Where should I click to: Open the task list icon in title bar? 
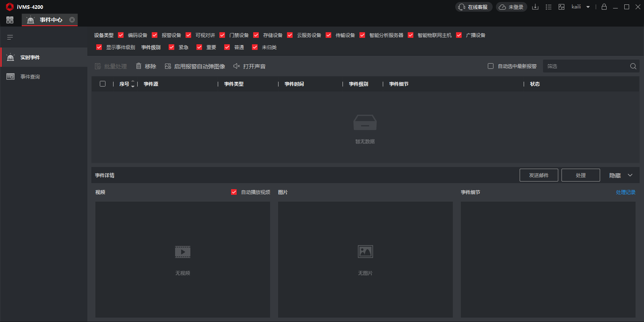[x=548, y=7]
